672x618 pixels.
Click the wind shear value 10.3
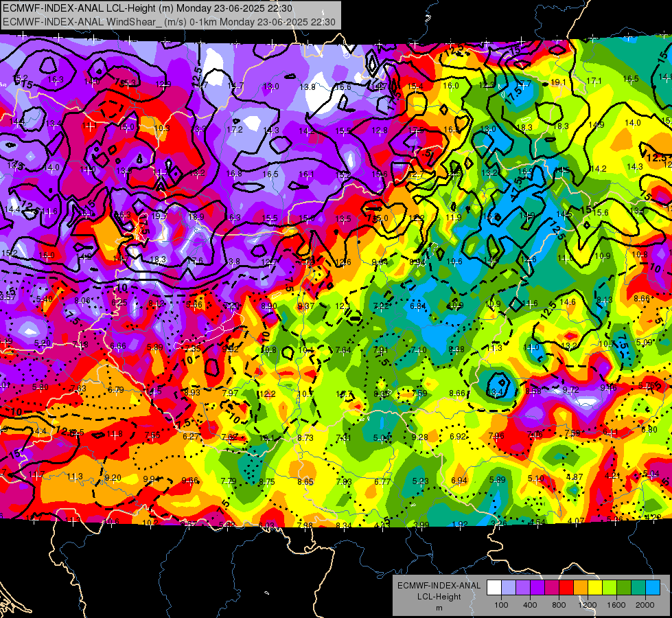[162, 128]
